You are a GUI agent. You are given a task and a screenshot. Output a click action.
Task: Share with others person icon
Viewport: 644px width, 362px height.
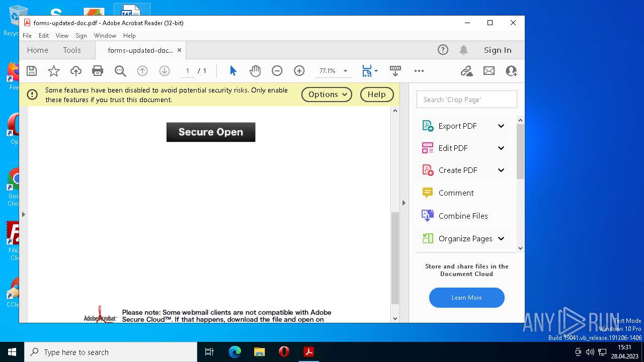click(x=511, y=71)
